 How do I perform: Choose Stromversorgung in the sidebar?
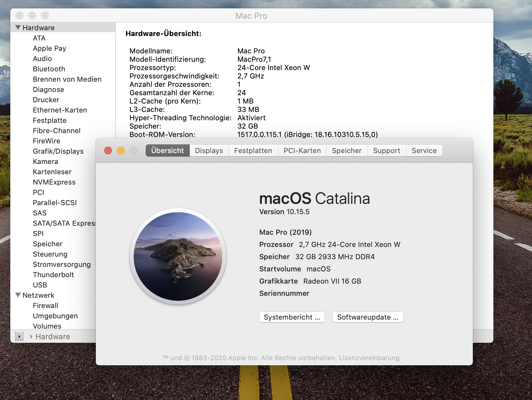[x=62, y=264]
